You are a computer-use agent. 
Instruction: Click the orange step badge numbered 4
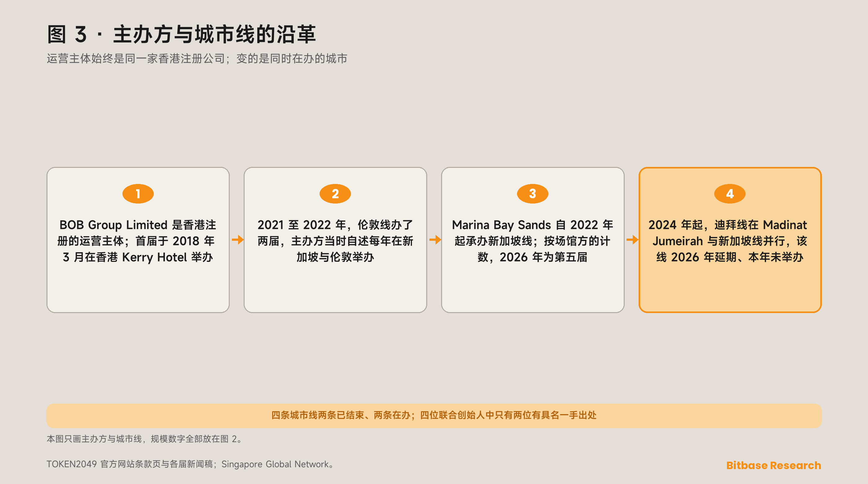729,194
